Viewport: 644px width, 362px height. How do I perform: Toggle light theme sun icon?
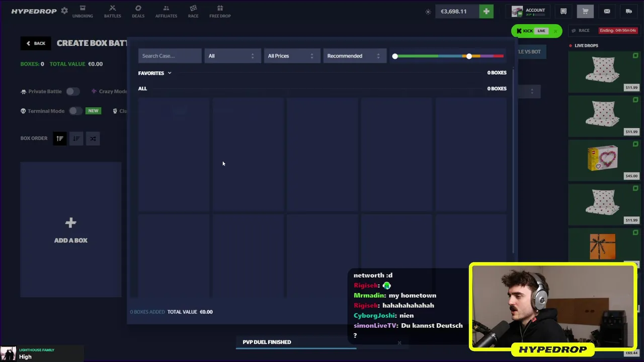pyautogui.click(x=428, y=12)
